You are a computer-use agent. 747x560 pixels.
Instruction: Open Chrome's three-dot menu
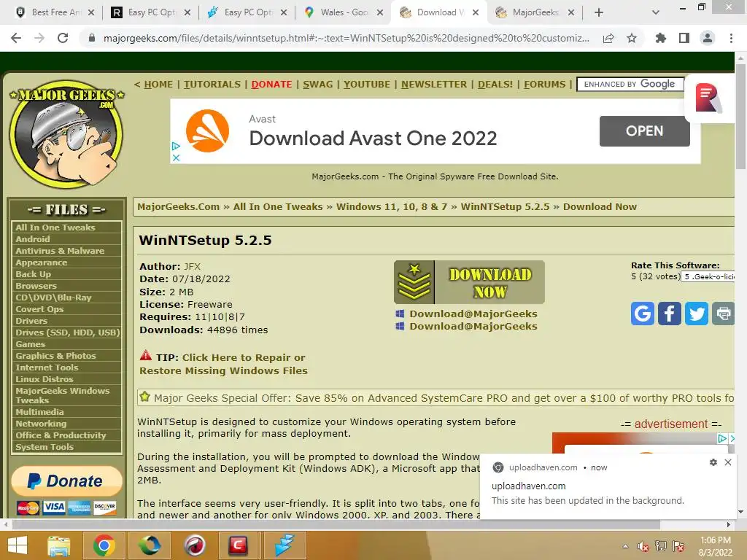(x=731, y=38)
